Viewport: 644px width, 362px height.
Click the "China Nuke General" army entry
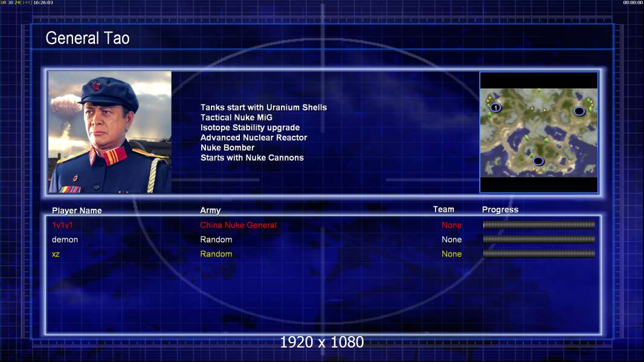click(238, 225)
